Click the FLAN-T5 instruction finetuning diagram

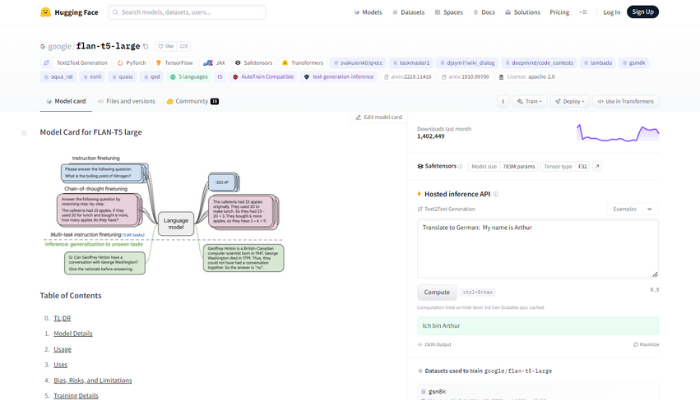(164, 214)
